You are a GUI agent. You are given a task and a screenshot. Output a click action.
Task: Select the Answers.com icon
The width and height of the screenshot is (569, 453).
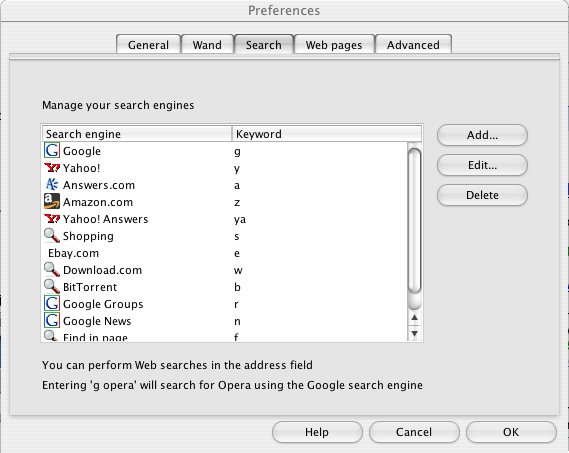tap(52, 184)
